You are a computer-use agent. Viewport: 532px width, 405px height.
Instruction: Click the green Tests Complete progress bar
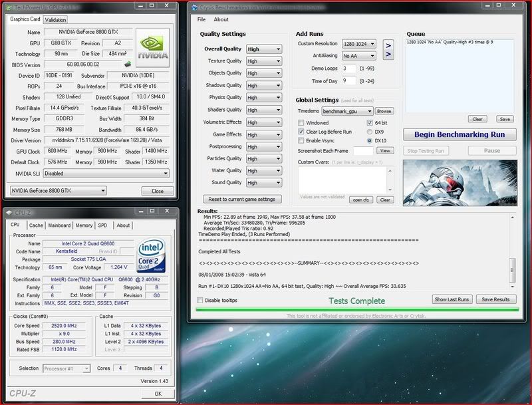pyautogui.click(x=357, y=309)
